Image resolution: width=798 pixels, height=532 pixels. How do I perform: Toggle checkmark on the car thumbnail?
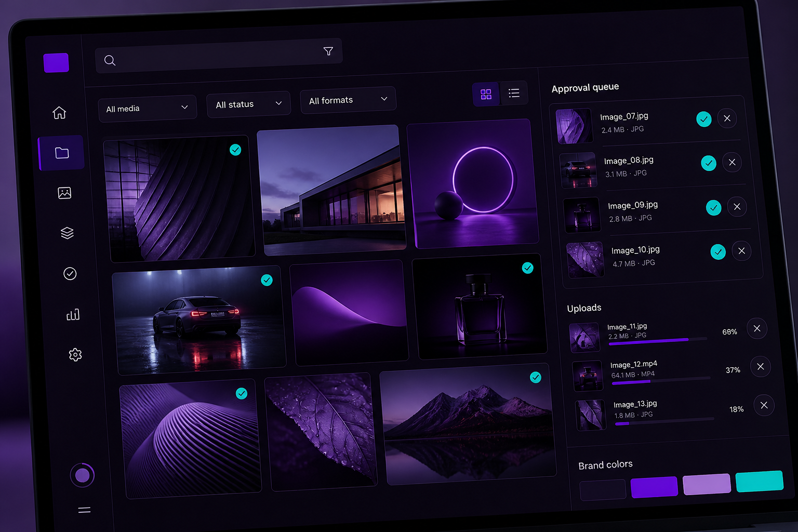pos(267,280)
